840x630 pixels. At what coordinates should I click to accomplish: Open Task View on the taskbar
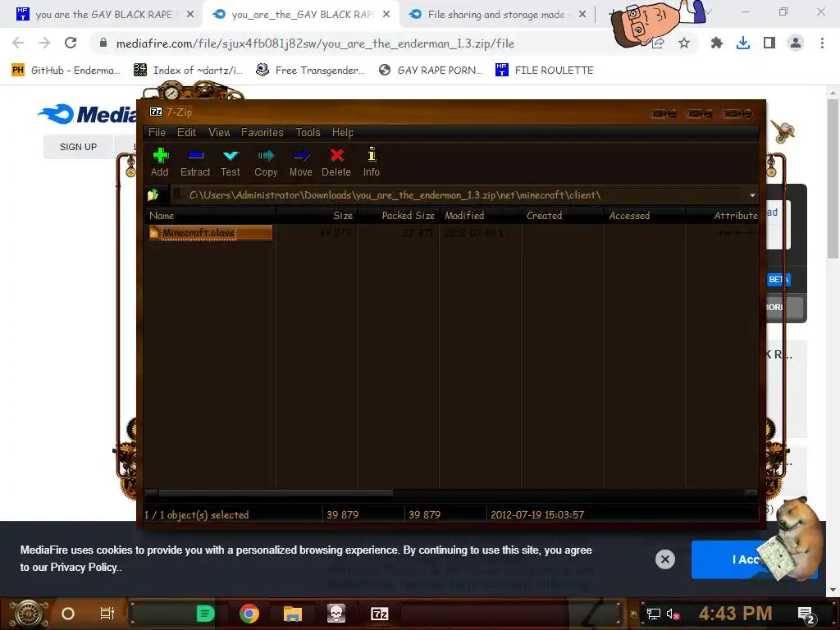coord(107,614)
